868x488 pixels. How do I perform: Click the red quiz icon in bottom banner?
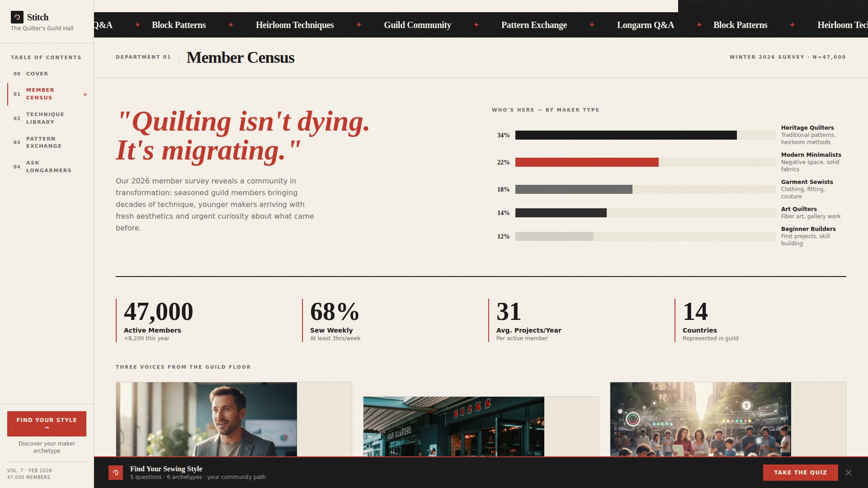pyautogui.click(x=116, y=473)
